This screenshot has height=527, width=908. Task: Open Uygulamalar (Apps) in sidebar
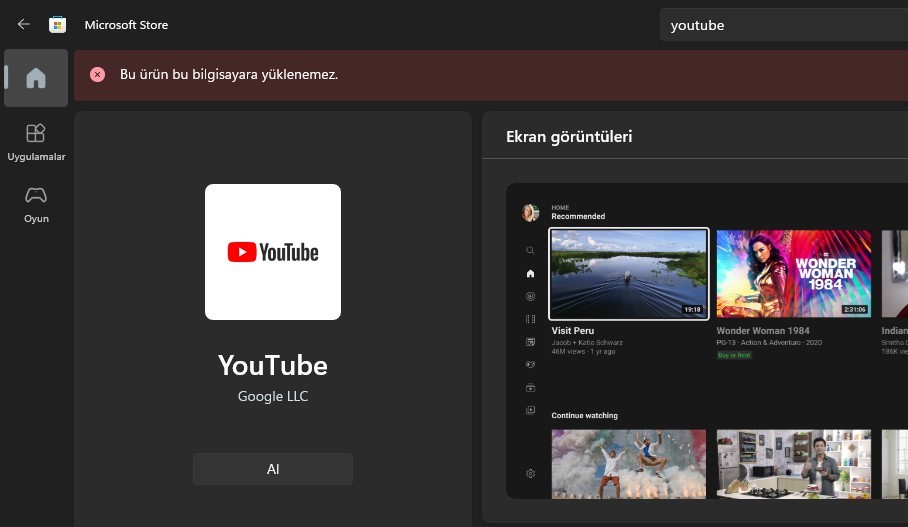pyautogui.click(x=36, y=142)
